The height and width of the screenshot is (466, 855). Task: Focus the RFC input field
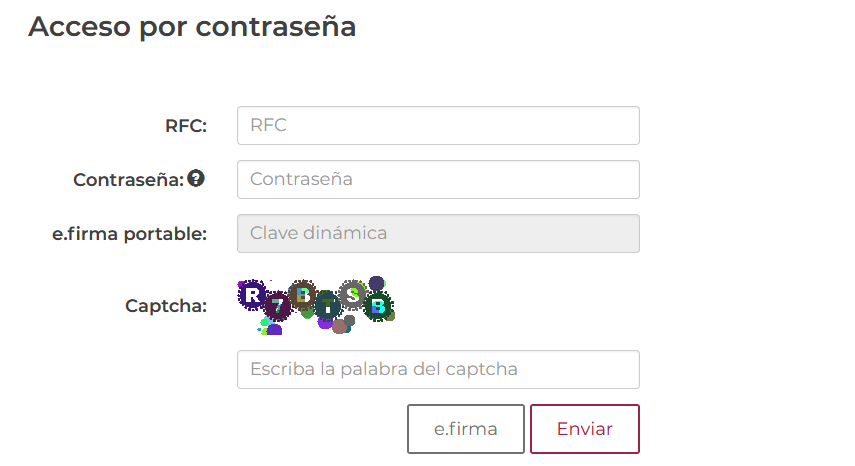coord(438,125)
